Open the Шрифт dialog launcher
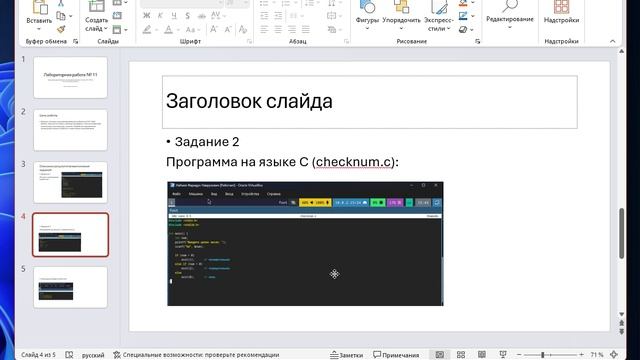 [x=249, y=41]
